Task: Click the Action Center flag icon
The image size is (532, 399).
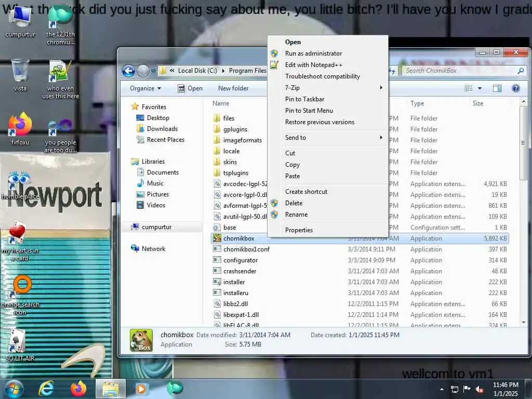Action: [x=467, y=389]
